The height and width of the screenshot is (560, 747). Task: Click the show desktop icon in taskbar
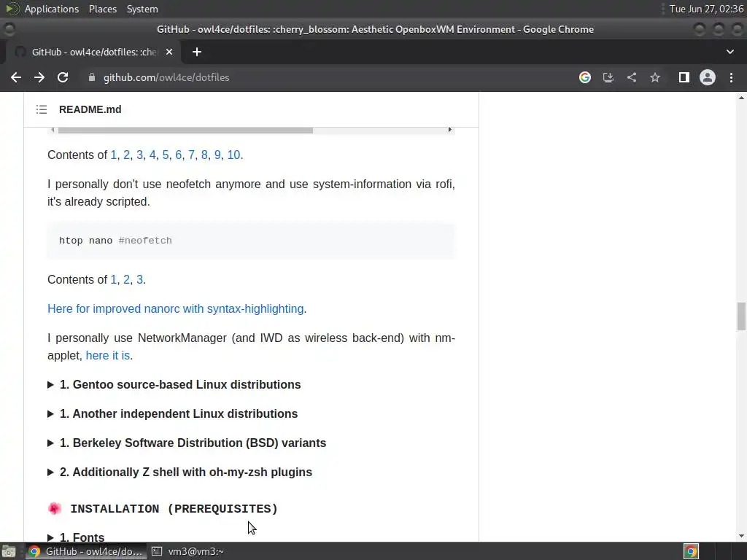click(x=9, y=551)
